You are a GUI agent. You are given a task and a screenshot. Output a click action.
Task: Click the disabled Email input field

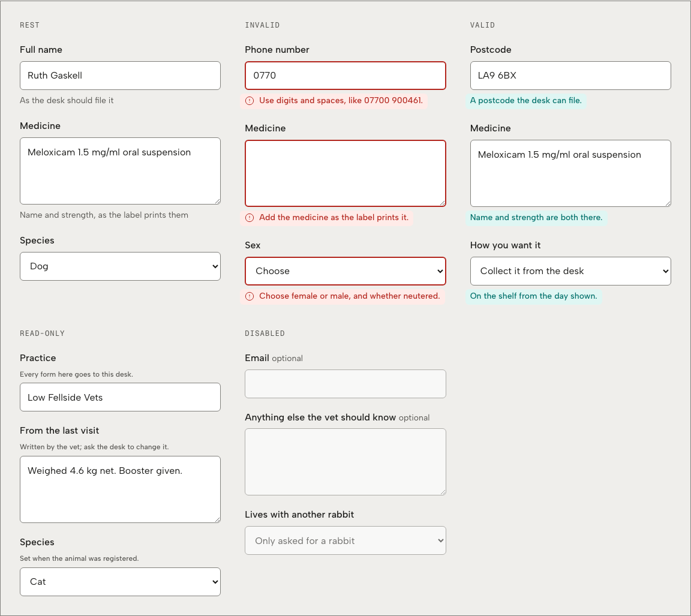(345, 384)
